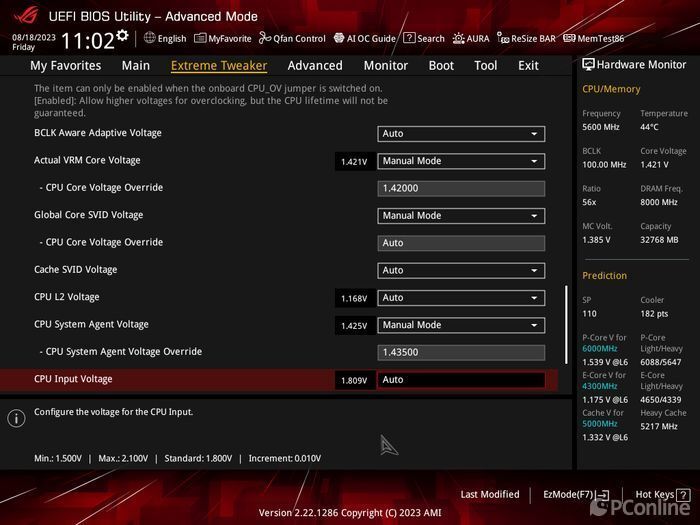Click the CPU/Memory section heading
The image size is (700, 525).
tap(611, 89)
